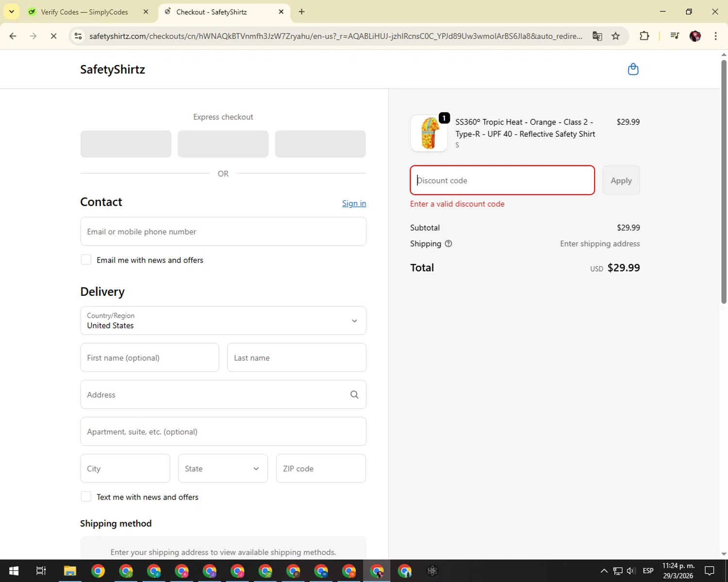
Task: Focus the ZIP code field
Action: tap(321, 469)
